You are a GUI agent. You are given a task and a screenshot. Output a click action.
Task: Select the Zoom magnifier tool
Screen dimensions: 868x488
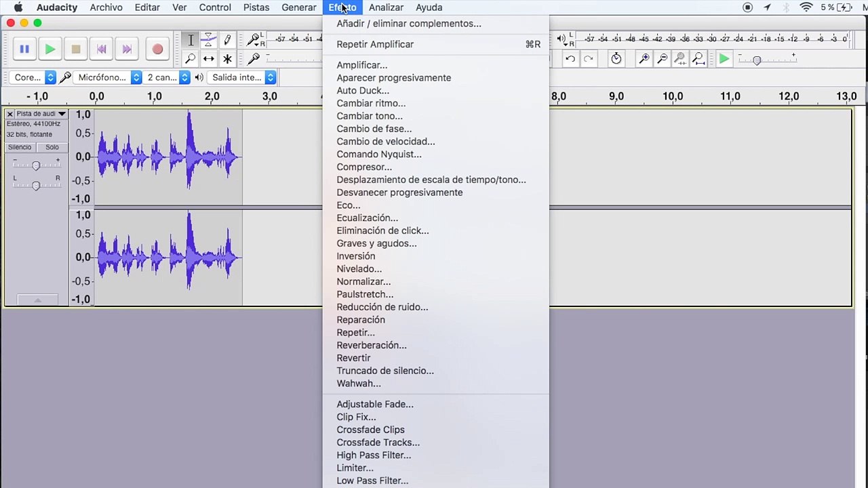click(x=191, y=59)
